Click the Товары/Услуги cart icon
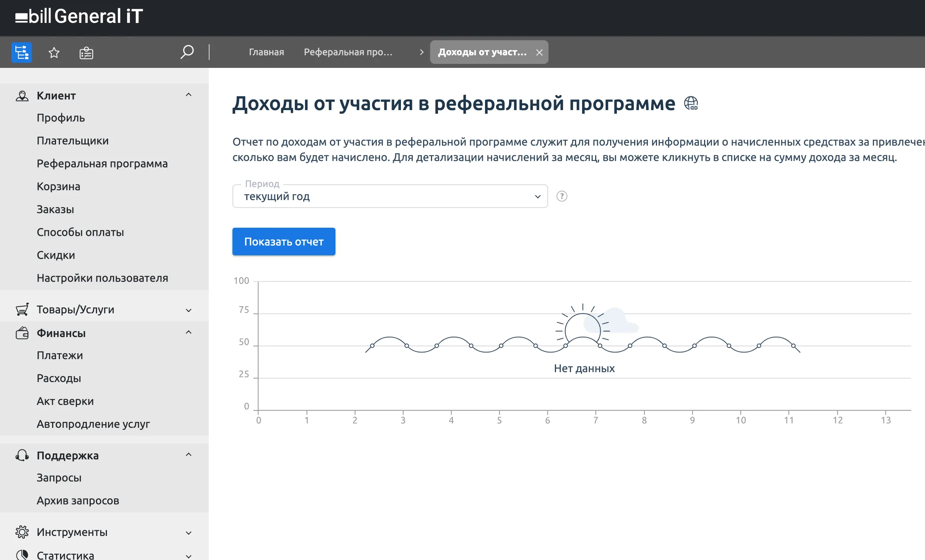The width and height of the screenshot is (925, 560). click(22, 309)
